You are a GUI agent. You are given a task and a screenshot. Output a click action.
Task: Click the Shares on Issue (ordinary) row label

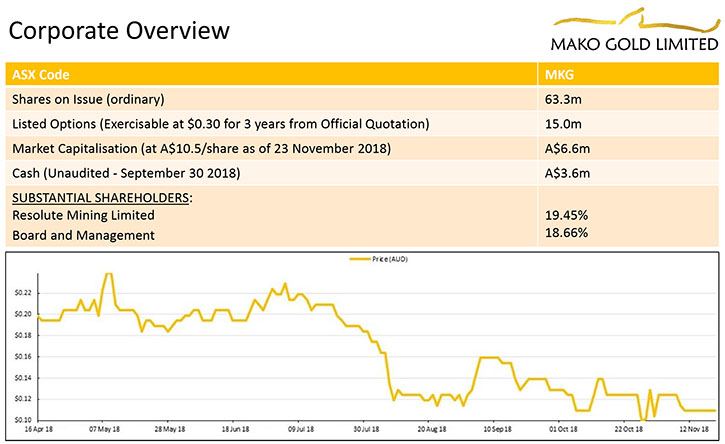[88, 99]
